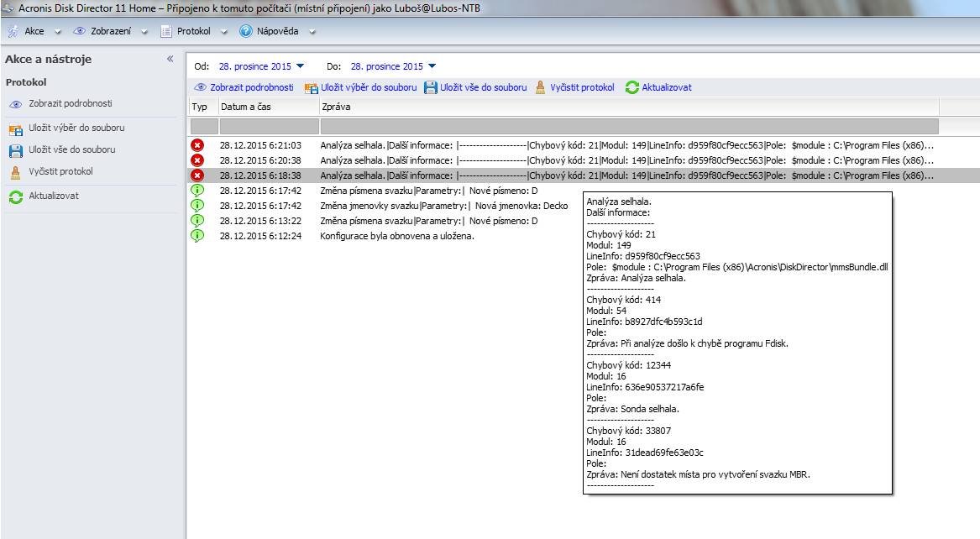Open the Akce menu
This screenshot has width=980, height=539.
point(34,31)
